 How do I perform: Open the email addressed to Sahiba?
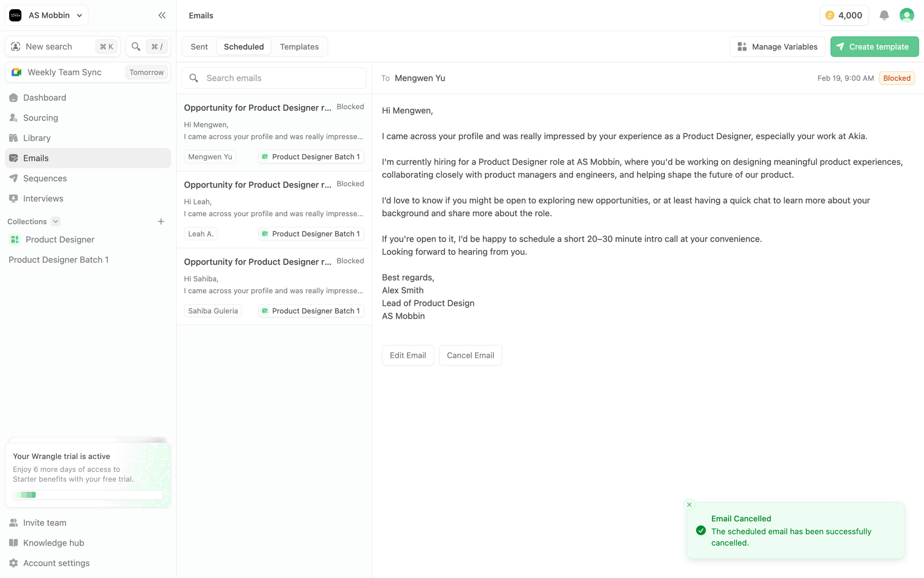tap(274, 287)
